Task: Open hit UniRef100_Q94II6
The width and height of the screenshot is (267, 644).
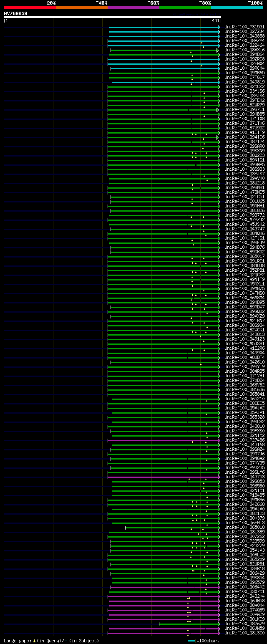Action: tap(244, 137)
